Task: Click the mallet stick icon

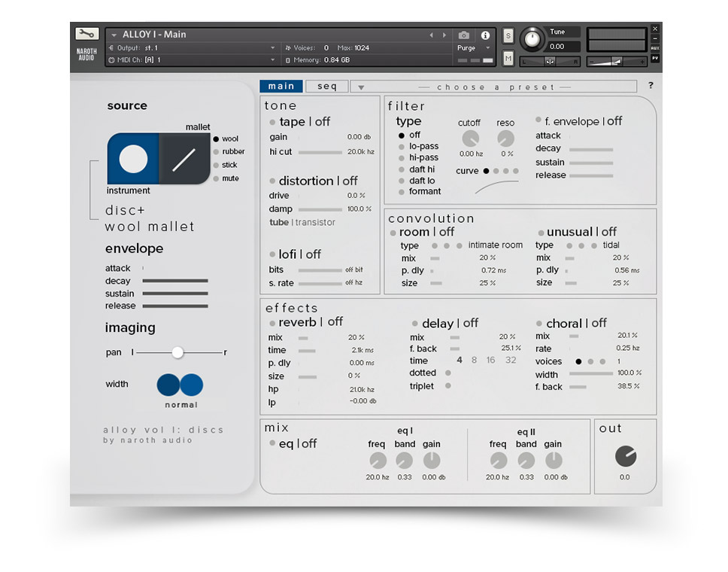Action: [x=184, y=159]
